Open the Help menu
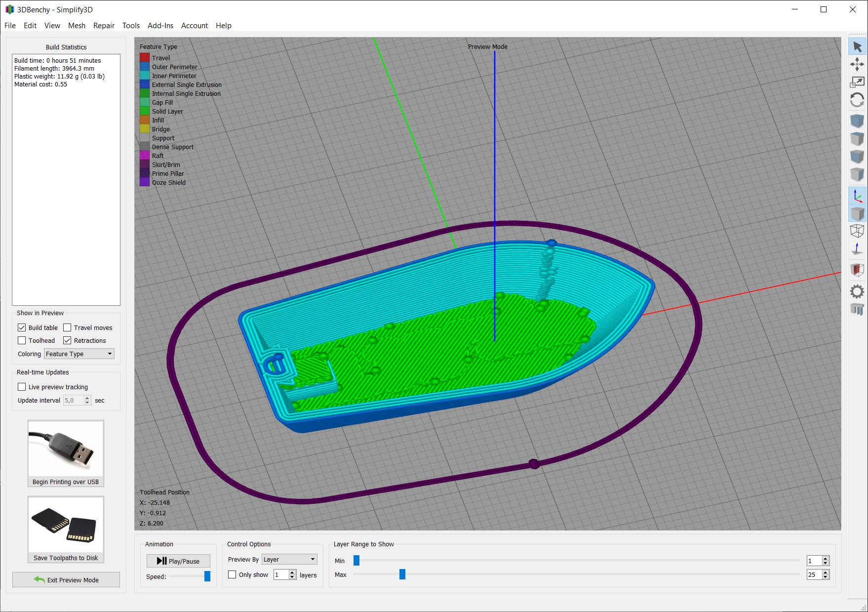 tap(224, 25)
